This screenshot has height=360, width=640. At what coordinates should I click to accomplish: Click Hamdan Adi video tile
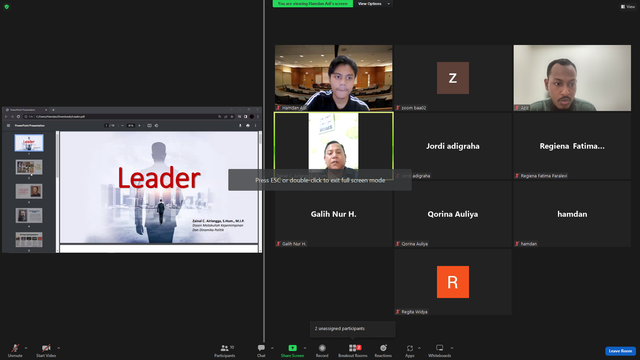point(333,78)
